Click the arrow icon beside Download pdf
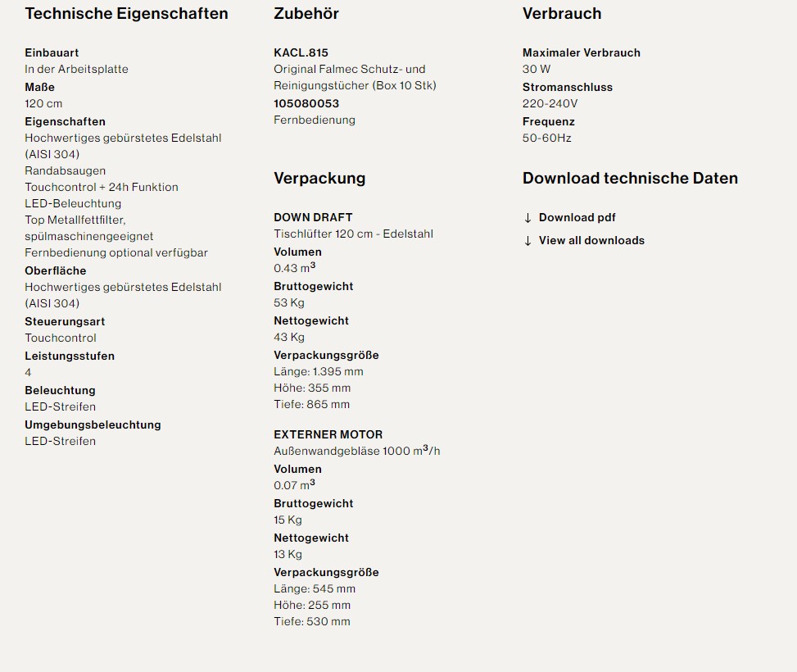This screenshot has height=672, width=797. [x=528, y=218]
